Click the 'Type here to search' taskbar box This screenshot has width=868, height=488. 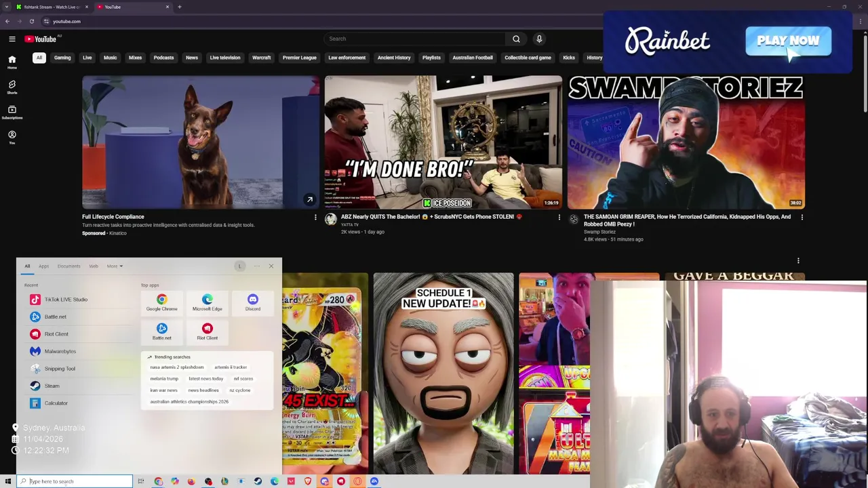[75, 481]
